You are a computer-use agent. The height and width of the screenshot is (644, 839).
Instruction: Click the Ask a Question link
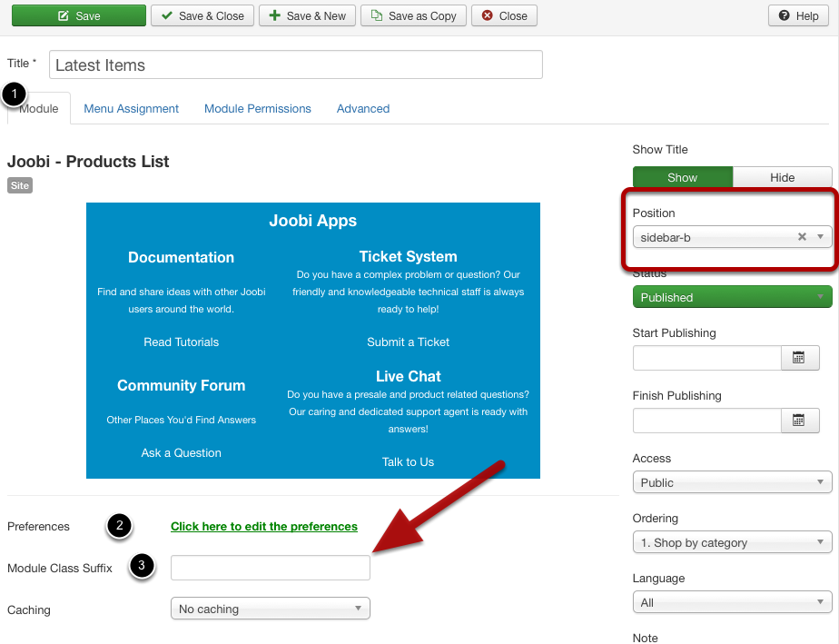(x=182, y=453)
